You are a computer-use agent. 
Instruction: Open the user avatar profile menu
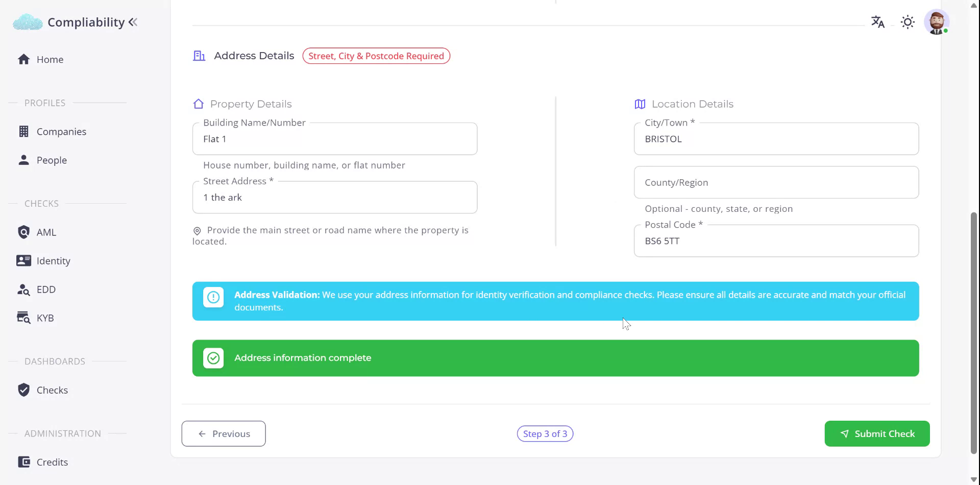pyautogui.click(x=936, y=22)
